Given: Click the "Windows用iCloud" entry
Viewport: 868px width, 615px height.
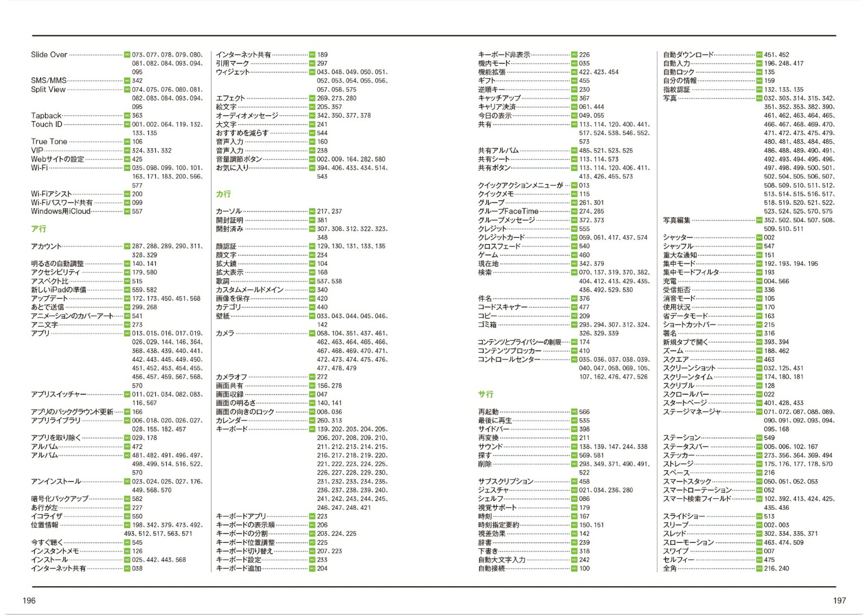Looking at the screenshot, I should click(61, 212).
